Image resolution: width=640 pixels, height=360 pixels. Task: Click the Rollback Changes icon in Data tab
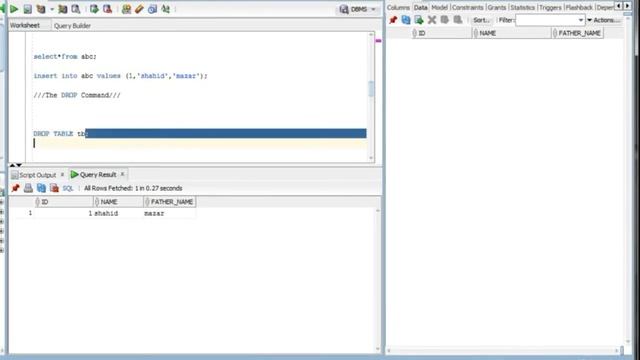458,20
